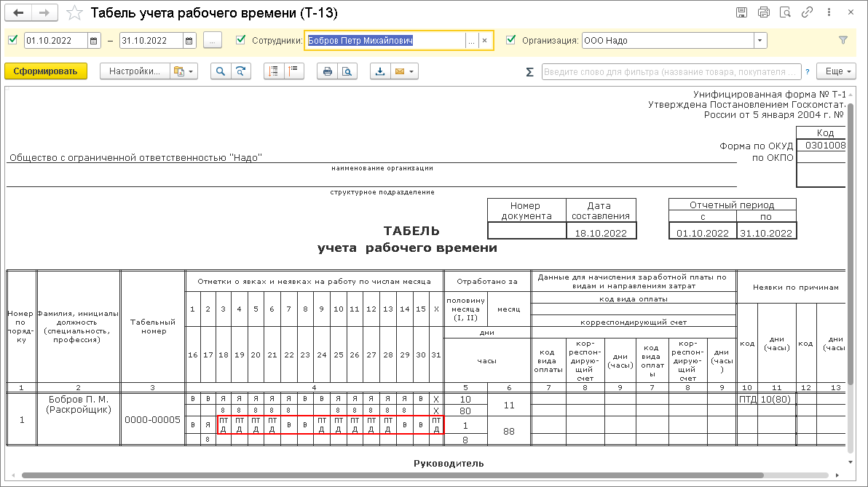Image resolution: width=868 pixels, height=487 pixels.
Task: Click the period selection ellipsis button
Action: coord(213,40)
